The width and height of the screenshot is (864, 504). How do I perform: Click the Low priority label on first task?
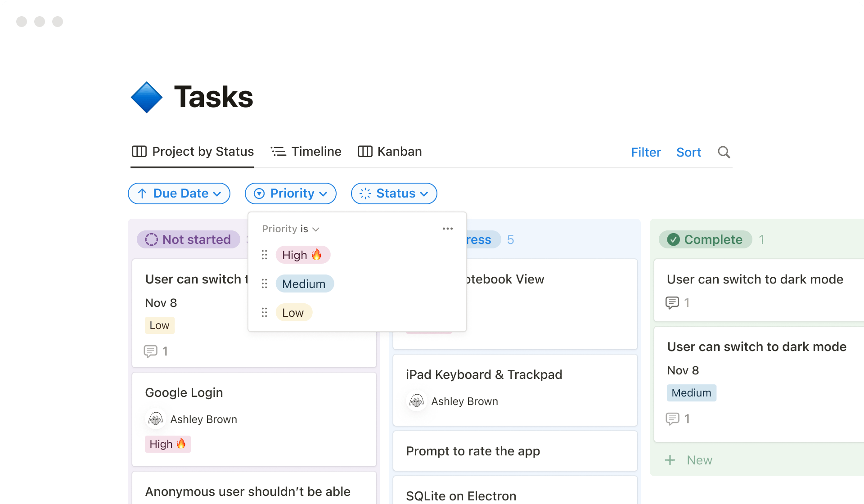(x=159, y=325)
